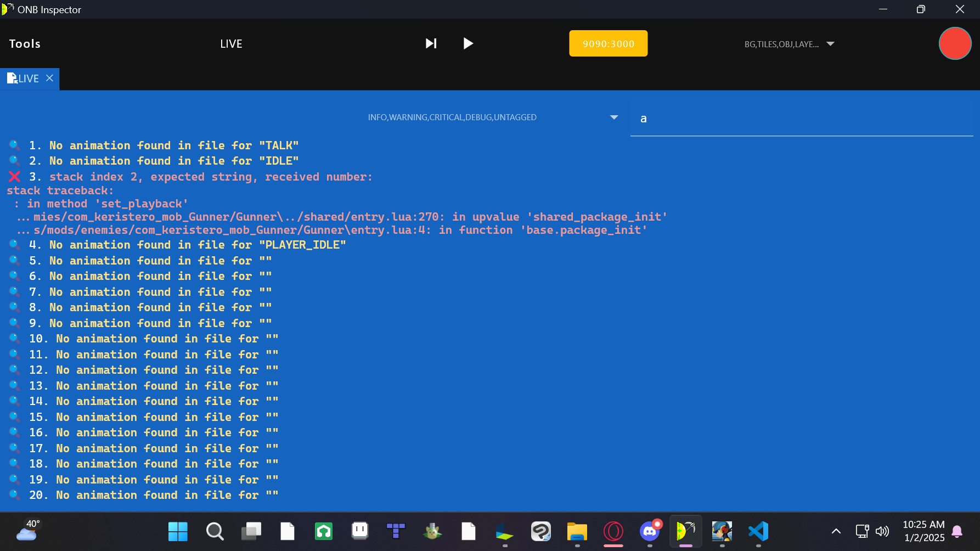
Task: Click the LIVE mode label in toolbar
Action: pyautogui.click(x=231, y=44)
